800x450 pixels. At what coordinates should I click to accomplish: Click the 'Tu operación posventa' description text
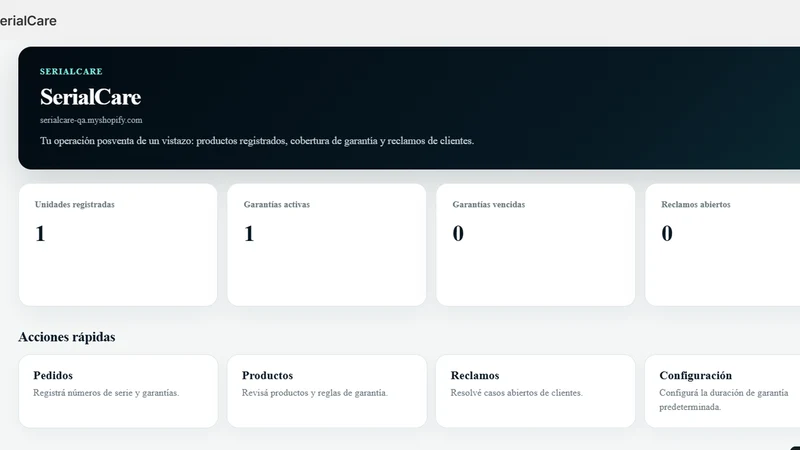pos(257,141)
